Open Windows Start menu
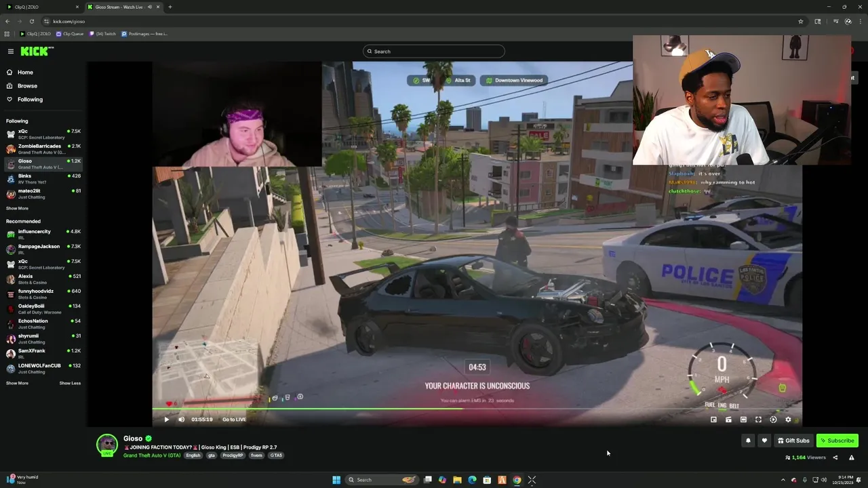Image resolution: width=868 pixels, height=488 pixels. point(336,480)
